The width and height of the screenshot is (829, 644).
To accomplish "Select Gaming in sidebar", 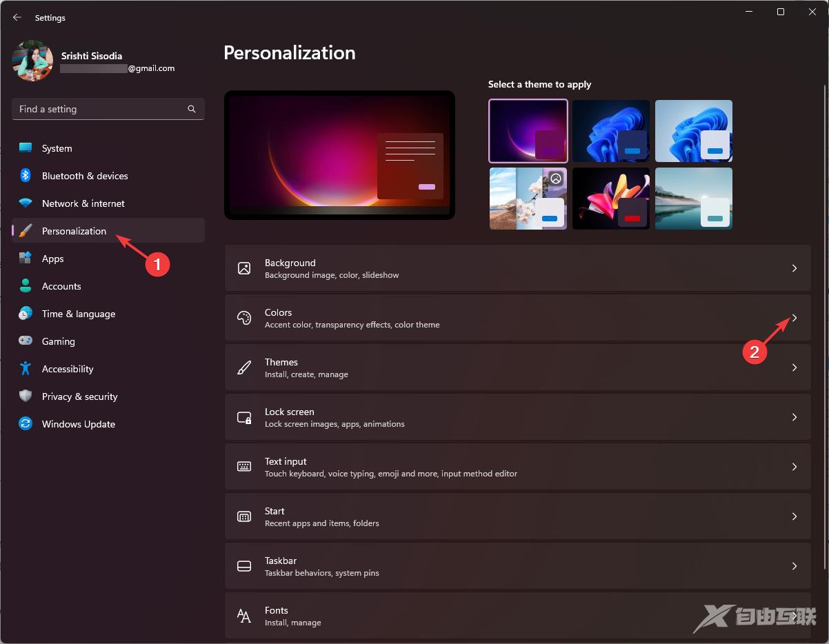I will [108, 341].
